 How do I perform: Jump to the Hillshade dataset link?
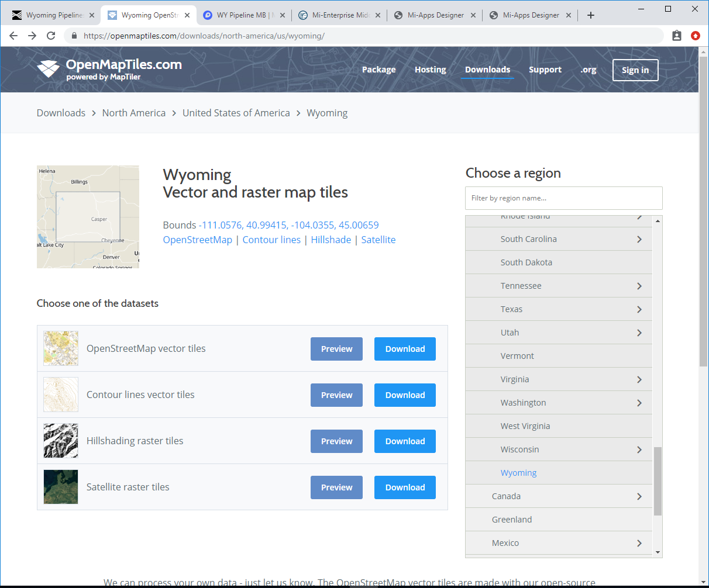click(331, 240)
